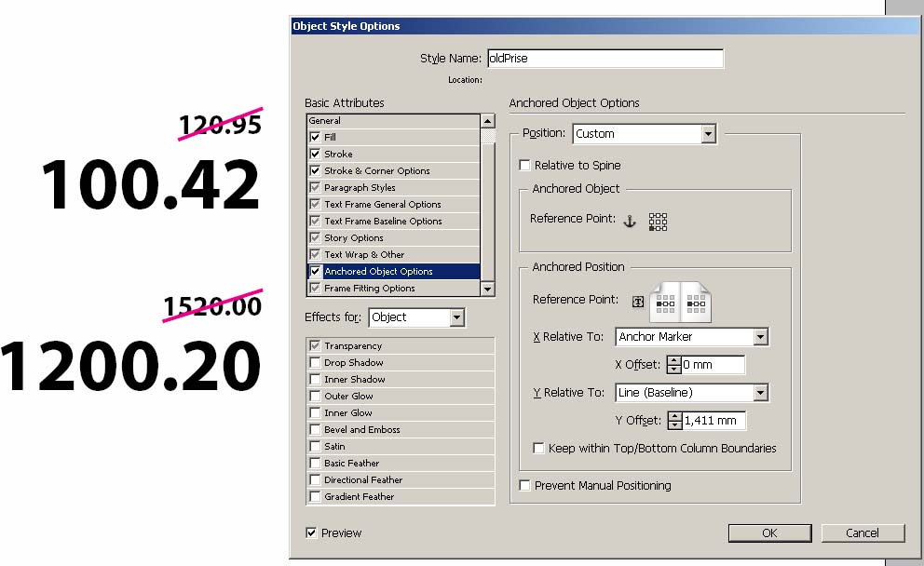Click struck-through old price 1520.00
Image resolution: width=924 pixels, height=566 pixels.
pos(212,305)
